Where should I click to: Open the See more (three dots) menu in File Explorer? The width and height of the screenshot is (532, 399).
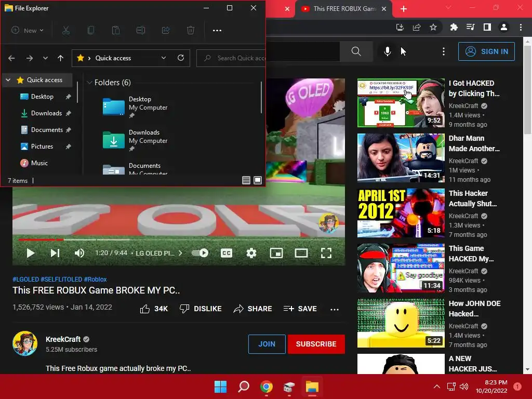(x=217, y=30)
